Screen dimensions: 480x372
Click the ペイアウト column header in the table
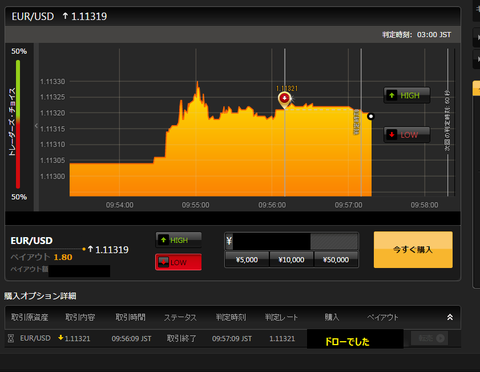click(383, 318)
